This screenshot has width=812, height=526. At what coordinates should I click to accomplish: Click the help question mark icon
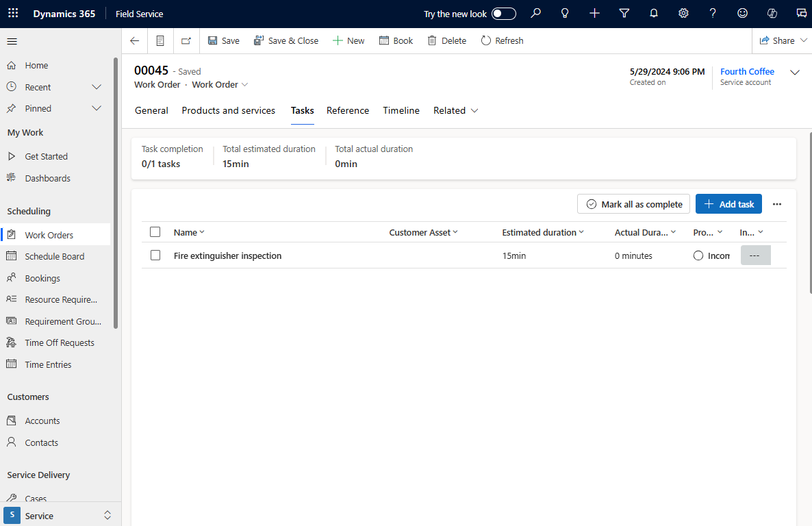[x=713, y=14]
